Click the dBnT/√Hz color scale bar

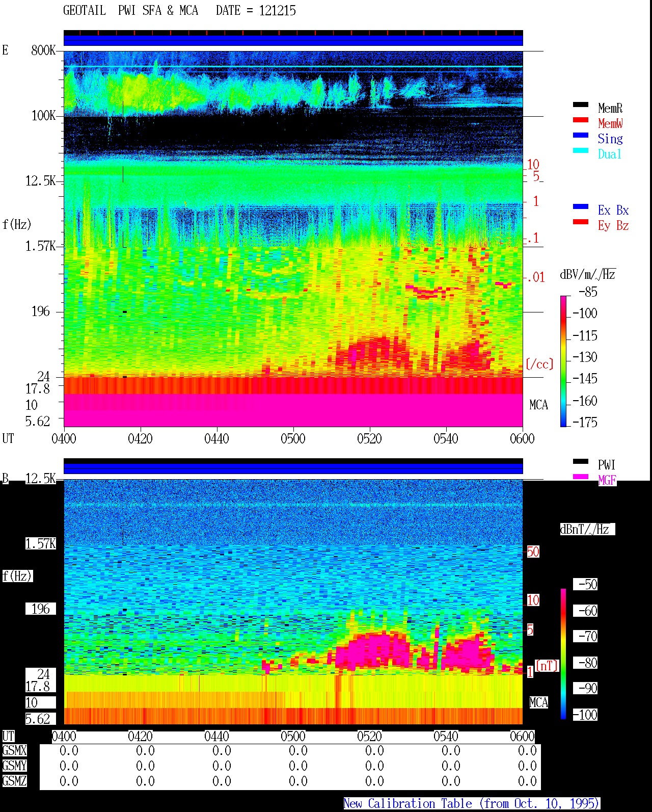(x=563, y=654)
